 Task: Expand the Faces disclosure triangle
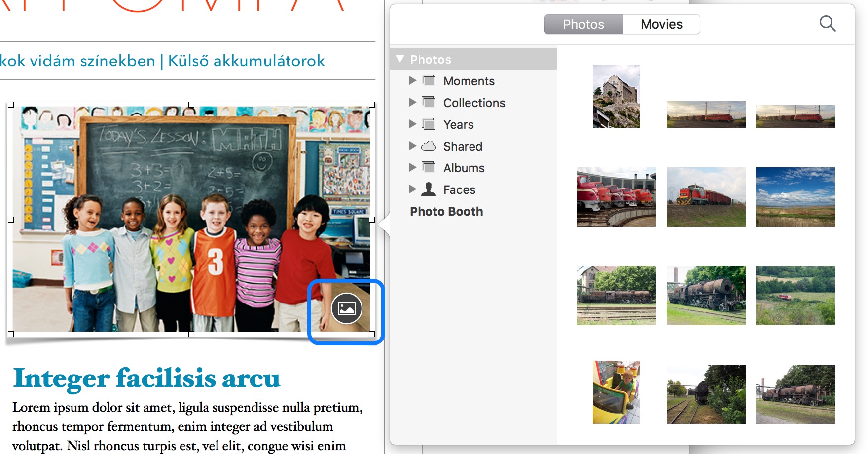[x=413, y=189]
